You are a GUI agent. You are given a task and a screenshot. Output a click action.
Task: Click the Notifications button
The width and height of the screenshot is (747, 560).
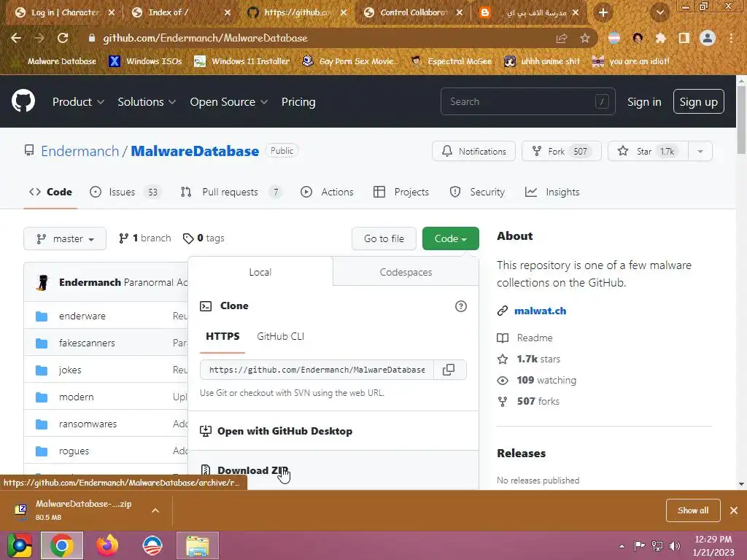(x=473, y=152)
